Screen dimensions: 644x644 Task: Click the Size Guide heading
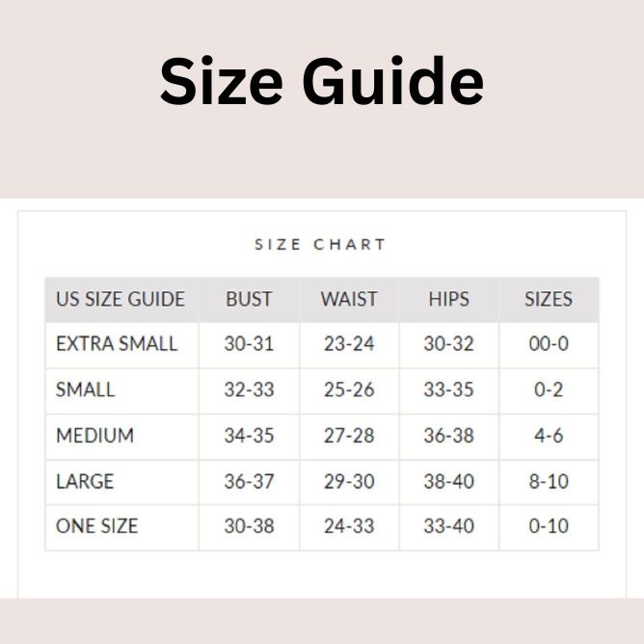pyautogui.click(x=321, y=81)
